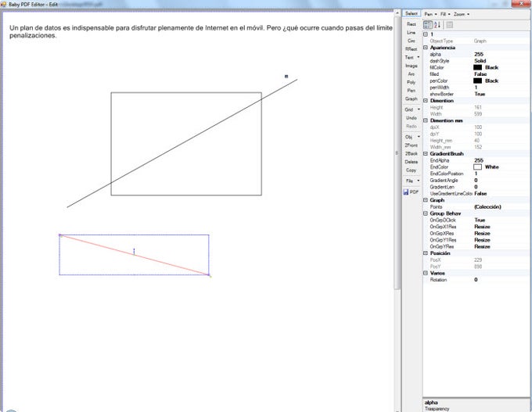Select the Graph drawing tool
This screenshot has width=532, height=412.
click(412, 99)
